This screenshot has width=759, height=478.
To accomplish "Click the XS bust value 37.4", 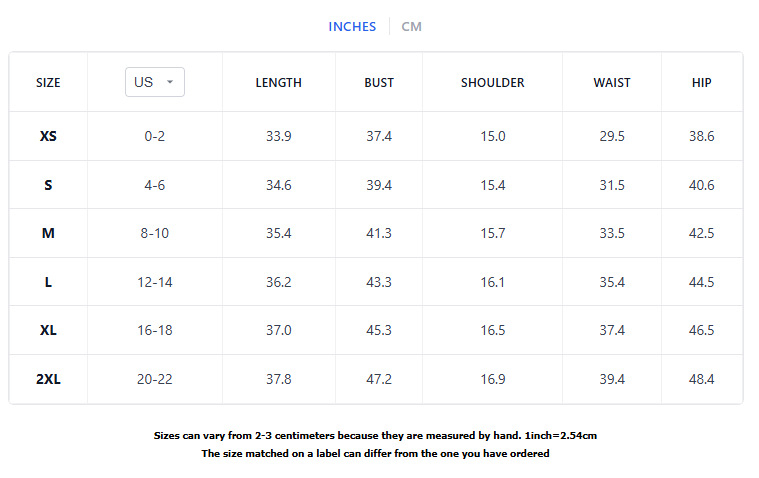I will (379, 136).
